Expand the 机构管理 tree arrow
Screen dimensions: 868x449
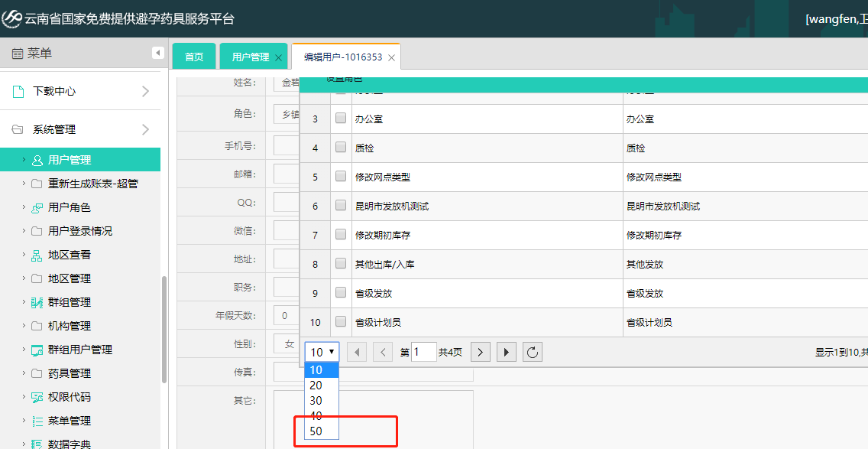pos(24,326)
